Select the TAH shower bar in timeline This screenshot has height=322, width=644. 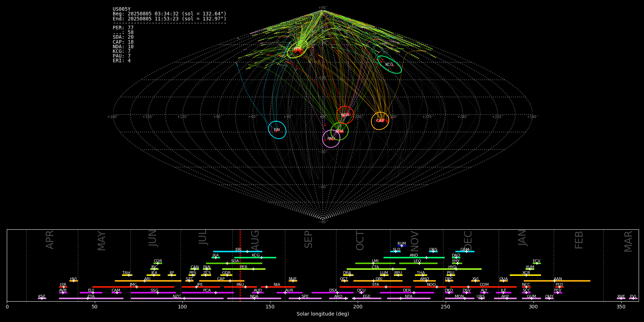coord(127,275)
